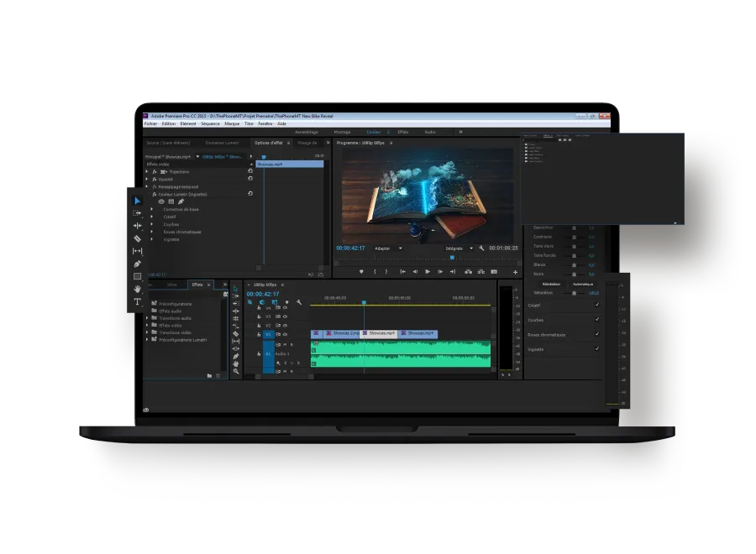Activate the Razor tool in the floating tools panel
The width and height of the screenshot is (756, 554).
138,238
